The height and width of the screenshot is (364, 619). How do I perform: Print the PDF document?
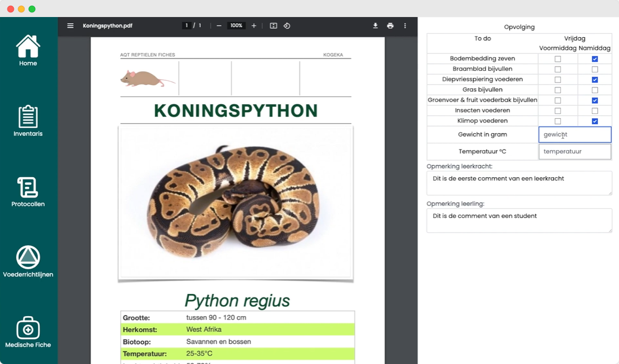coord(390,25)
